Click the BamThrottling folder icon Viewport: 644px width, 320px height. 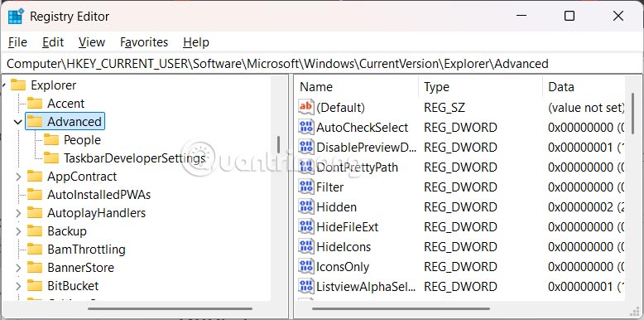coord(35,249)
